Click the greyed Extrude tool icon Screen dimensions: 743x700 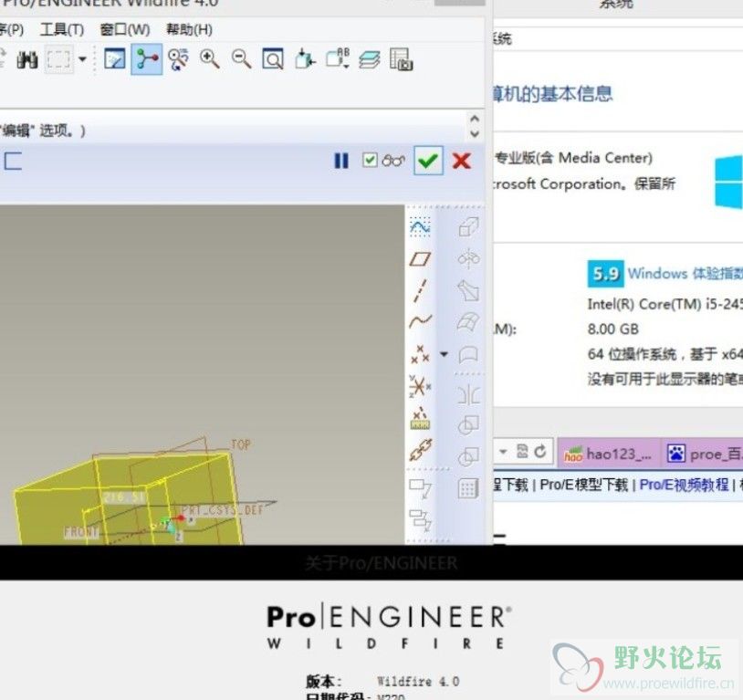(468, 226)
